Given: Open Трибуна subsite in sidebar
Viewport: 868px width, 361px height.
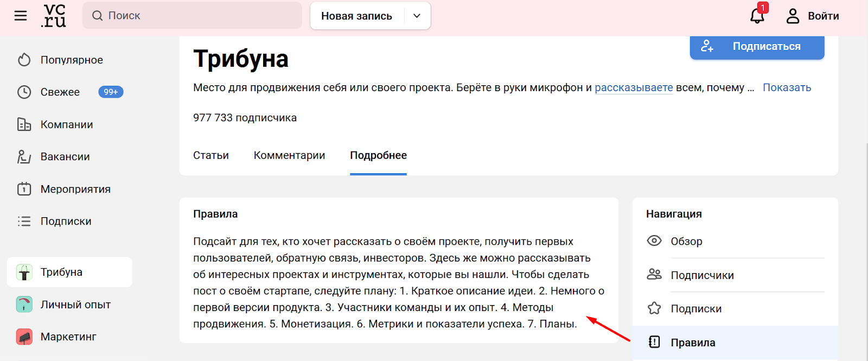Looking at the screenshot, I should [x=69, y=272].
